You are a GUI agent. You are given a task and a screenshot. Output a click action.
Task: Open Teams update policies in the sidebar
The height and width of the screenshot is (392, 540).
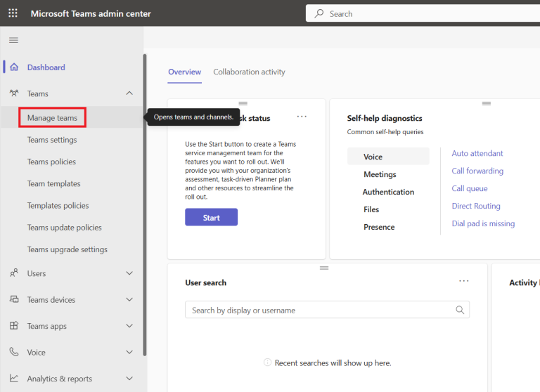pos(65,228)
